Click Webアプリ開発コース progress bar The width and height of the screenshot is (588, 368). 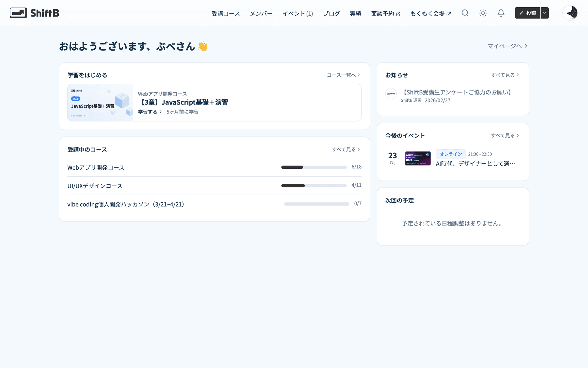click(x=314, y=167)
